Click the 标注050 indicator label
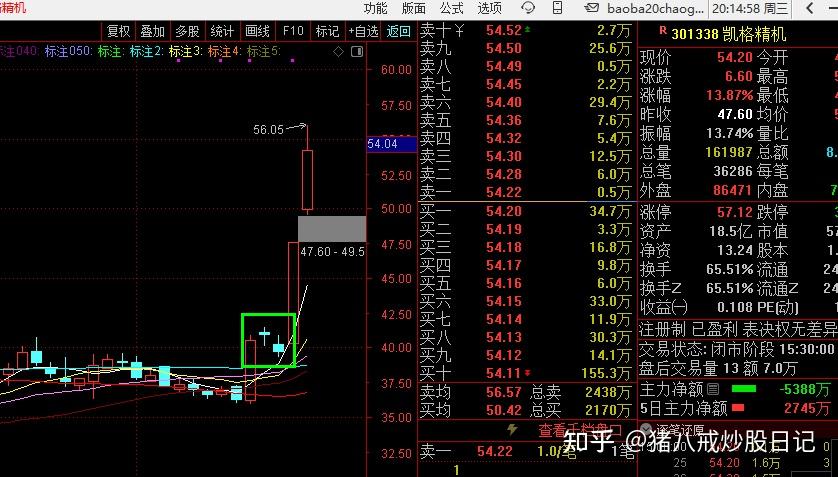This screenshot has width=838, height=477. coord(69,51)
